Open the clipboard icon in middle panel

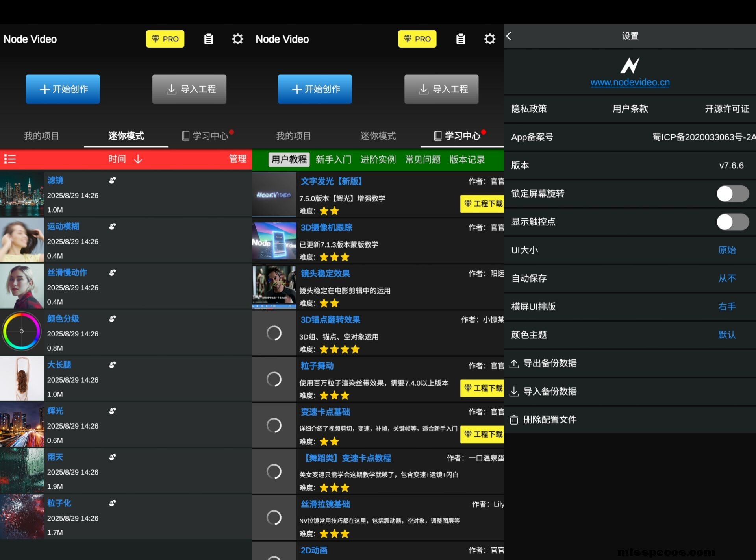(460, 39)
